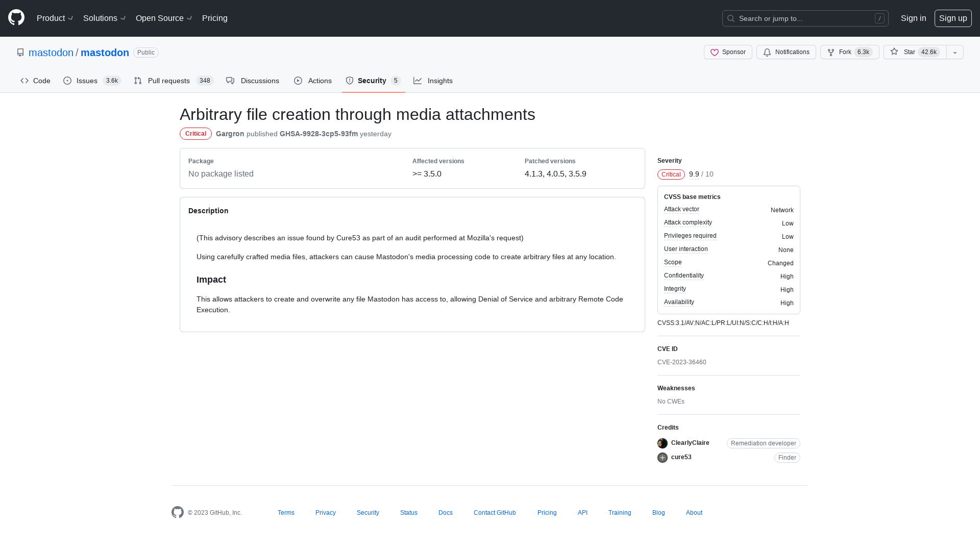Select the Security tab
Viewport: 980px width, 551px height.
[373, 81]
